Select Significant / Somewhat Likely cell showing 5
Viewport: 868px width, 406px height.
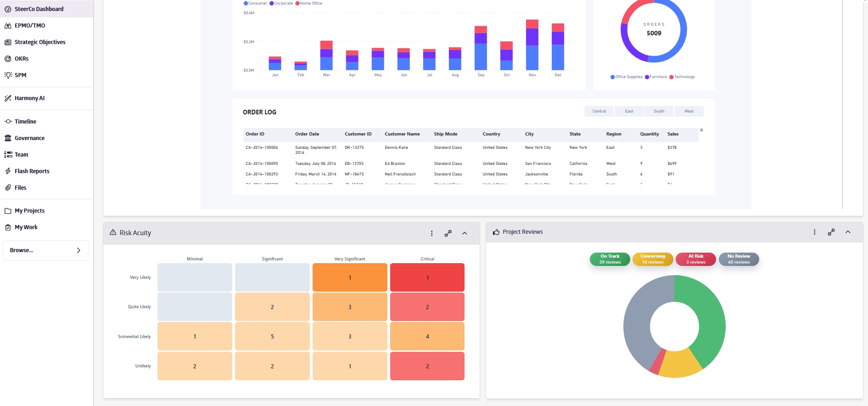(272, 337)
